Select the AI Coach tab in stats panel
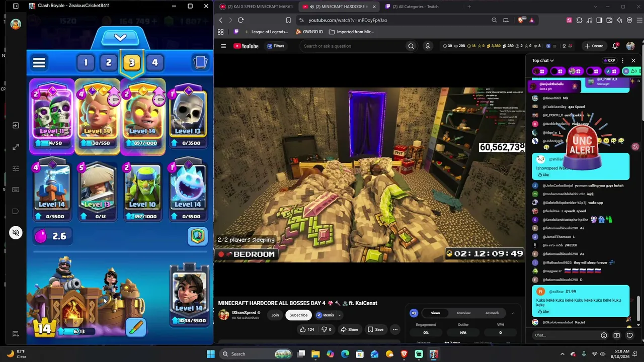 click(x=492, y=313)
